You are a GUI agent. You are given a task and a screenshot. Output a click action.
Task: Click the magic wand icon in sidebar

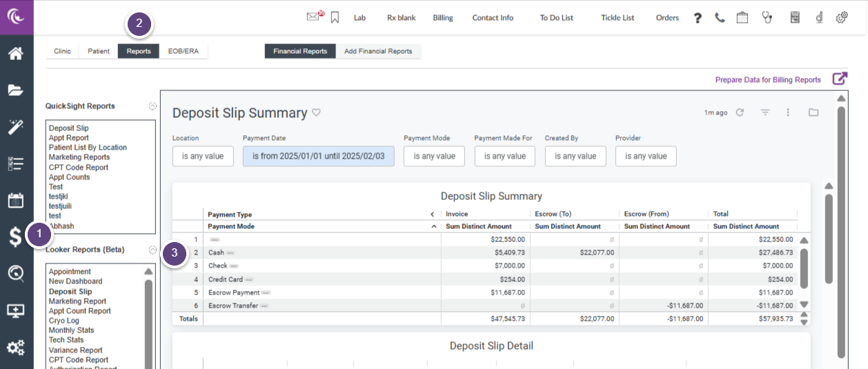click(x=16, y=127)
